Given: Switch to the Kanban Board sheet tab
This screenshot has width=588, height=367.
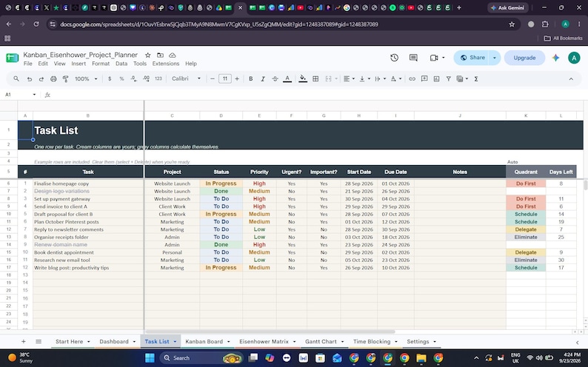Looking at the screenshot, I should (204, 342).
